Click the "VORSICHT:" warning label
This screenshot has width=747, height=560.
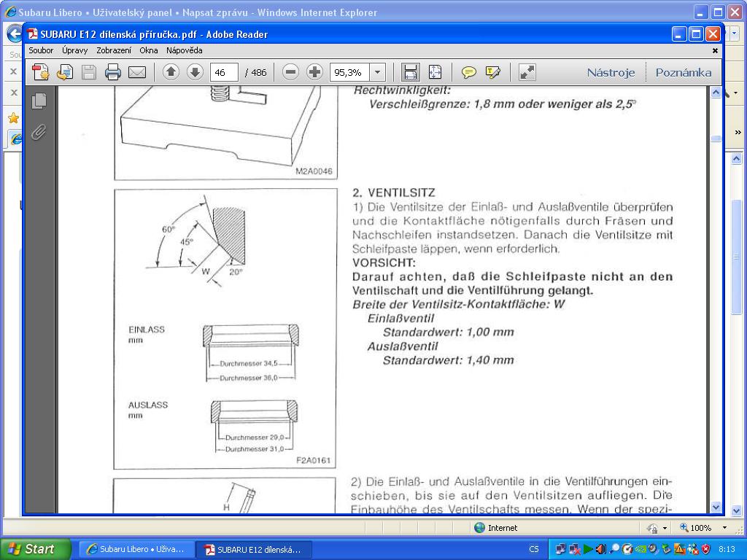coord(384,262)
